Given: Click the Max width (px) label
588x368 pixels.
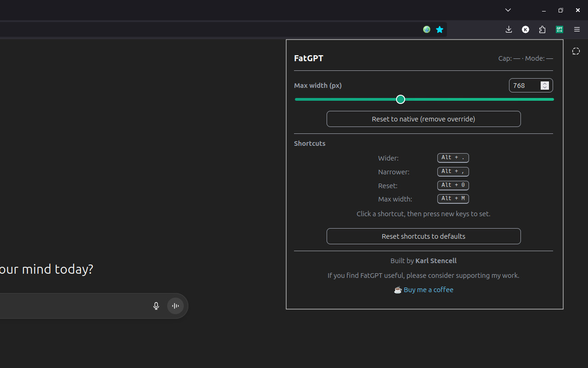Looking at the screenshot, I should click(x=318, y=86).
